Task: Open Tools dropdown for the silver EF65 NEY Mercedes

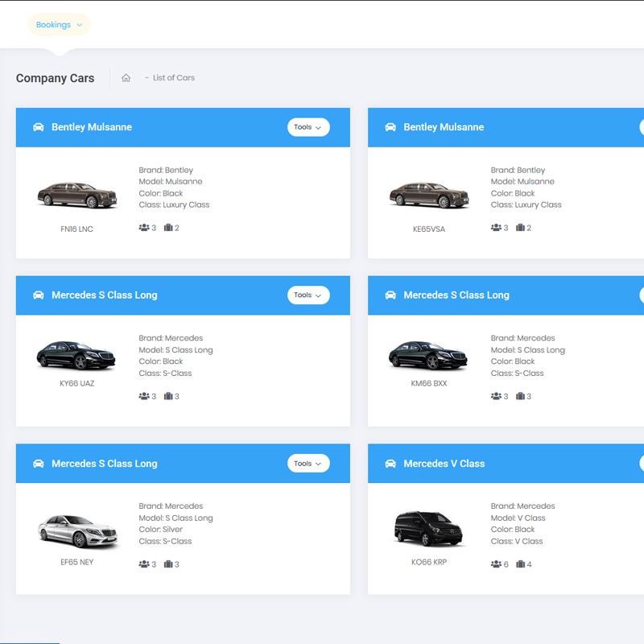Action: 308,464
